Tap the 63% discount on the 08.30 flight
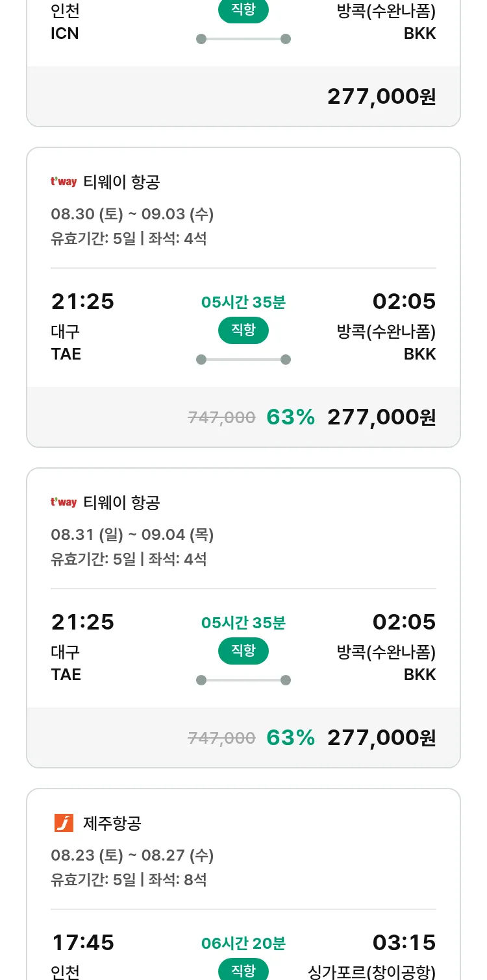Viewport: 487px width, 980px height. click(x=290, y=417)
